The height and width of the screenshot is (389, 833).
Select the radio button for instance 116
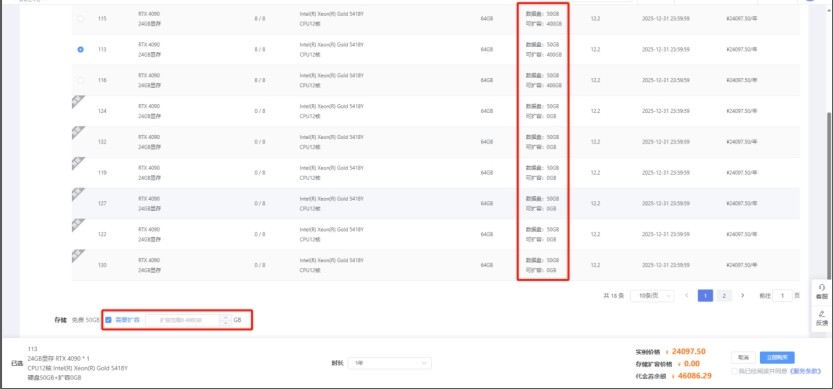(x=80, y=80)
